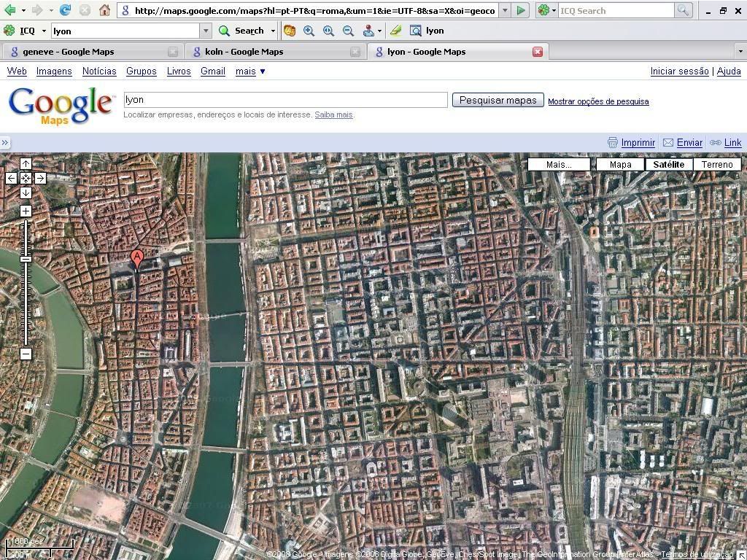Click the minus zoom-out map button

click(x=26, y=354)
